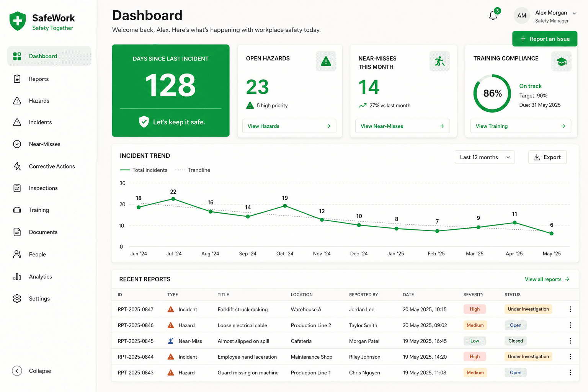Click the SafeWork shield logo
The width and height of the screenshot is (588, 392).
(18, 21)
